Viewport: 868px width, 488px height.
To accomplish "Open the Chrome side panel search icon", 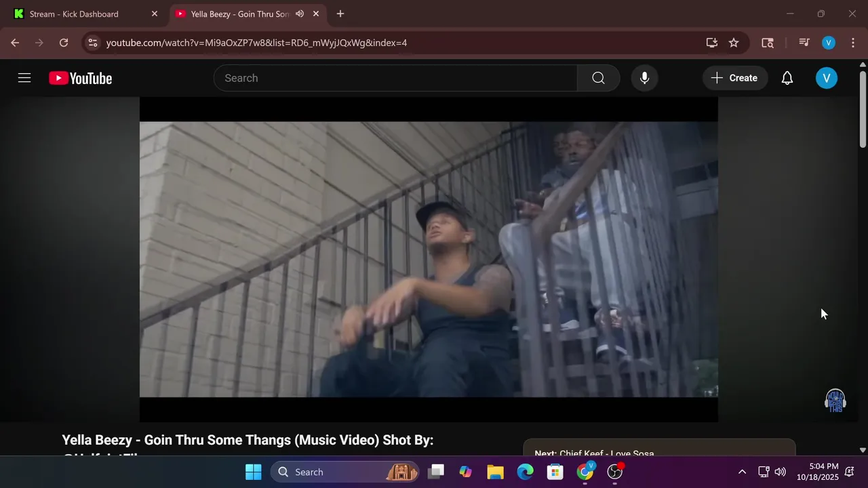I will pos(768,43).
